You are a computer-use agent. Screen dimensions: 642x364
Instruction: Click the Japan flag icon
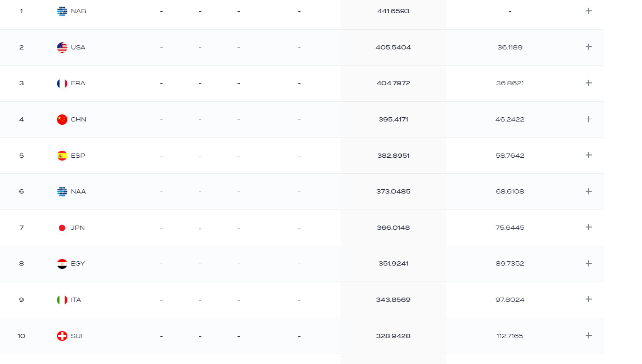point(62,227)
